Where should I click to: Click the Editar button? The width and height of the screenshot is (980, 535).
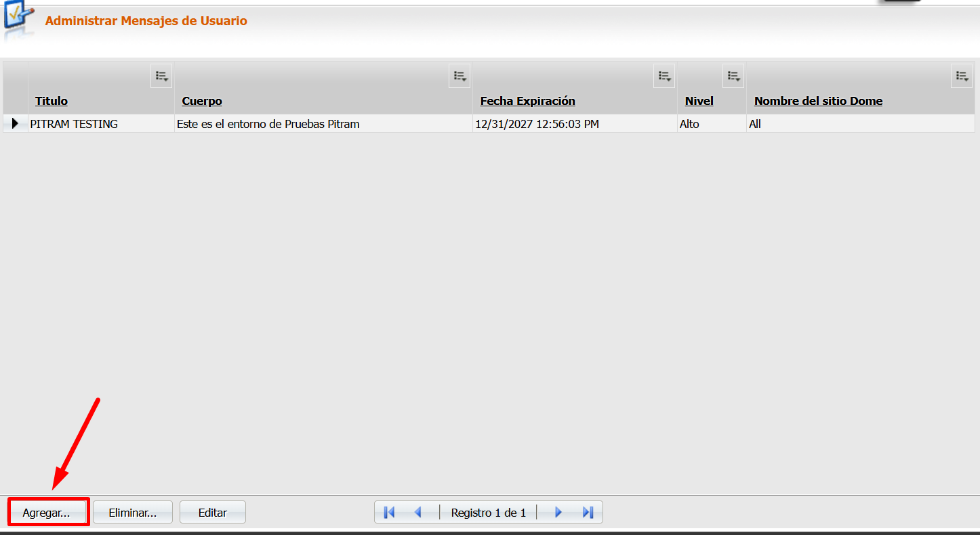click(x=212, y=513)
